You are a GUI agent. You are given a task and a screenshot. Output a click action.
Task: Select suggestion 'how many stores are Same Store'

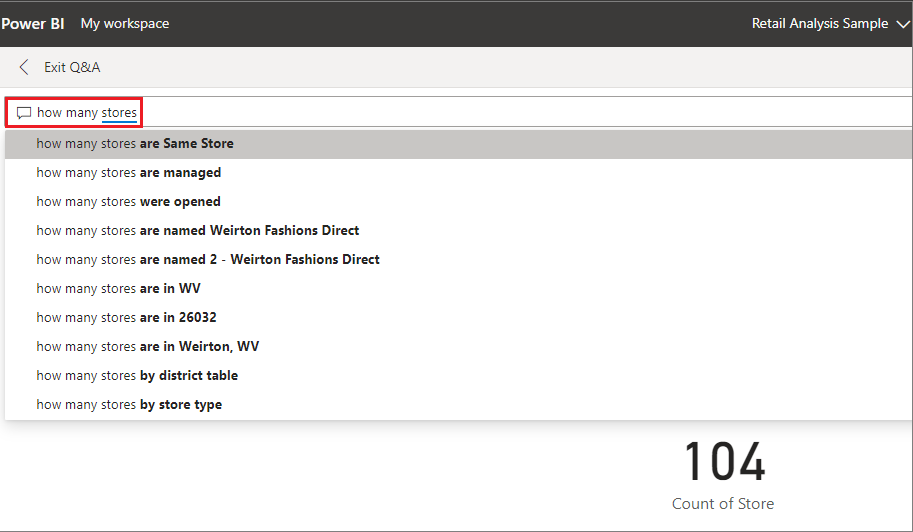[458, 144]
